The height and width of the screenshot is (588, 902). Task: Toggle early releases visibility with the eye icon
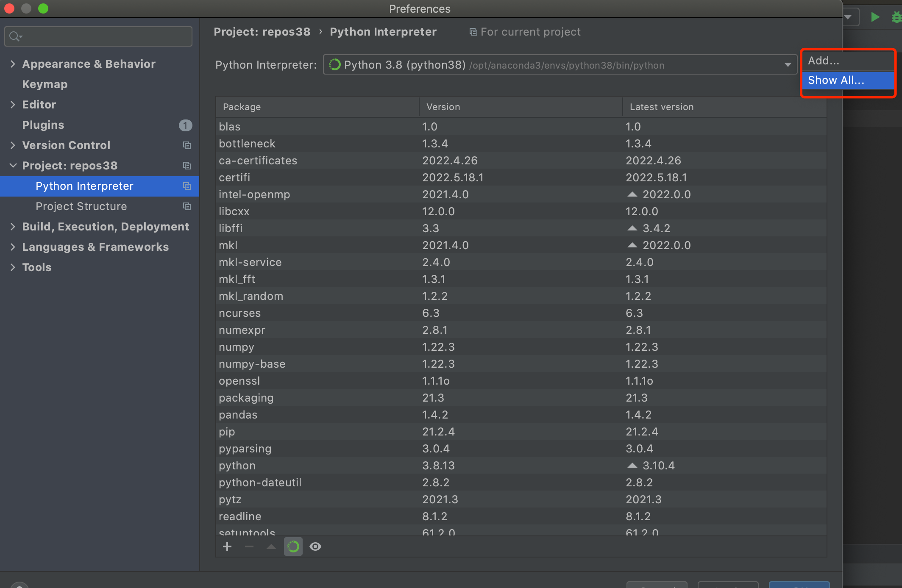point(315,546)
